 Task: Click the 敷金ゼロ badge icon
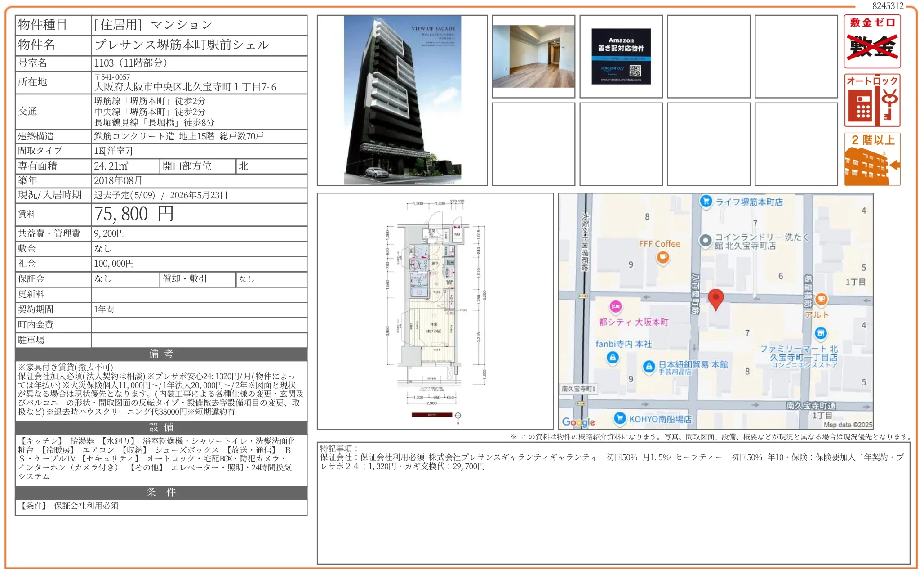[872, 41]
